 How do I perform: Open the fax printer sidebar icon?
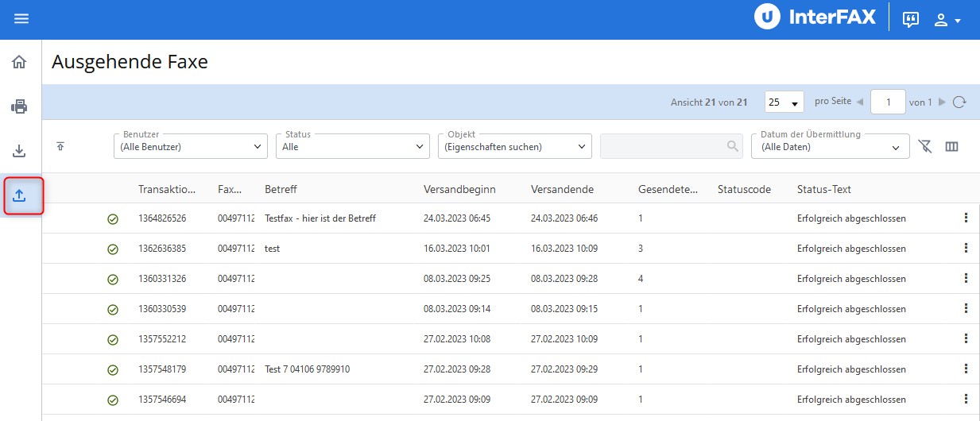click(x=20, y=106)
